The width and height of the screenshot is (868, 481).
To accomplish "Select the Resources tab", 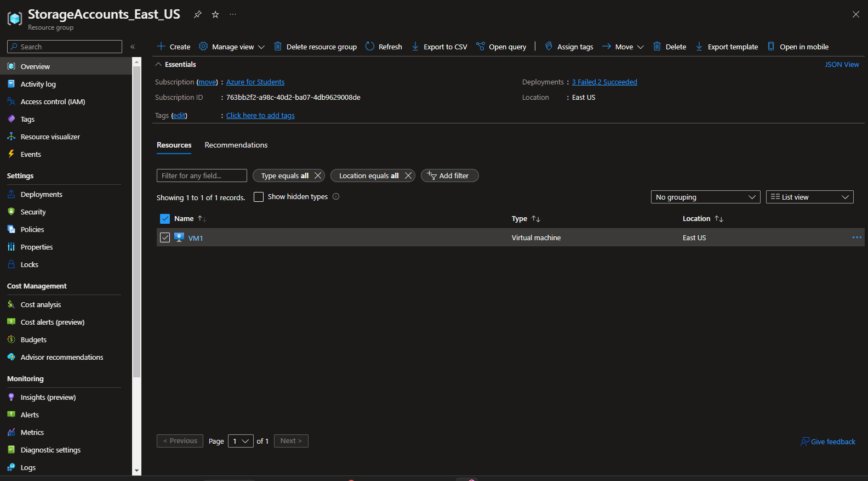I will pos(174,145).
